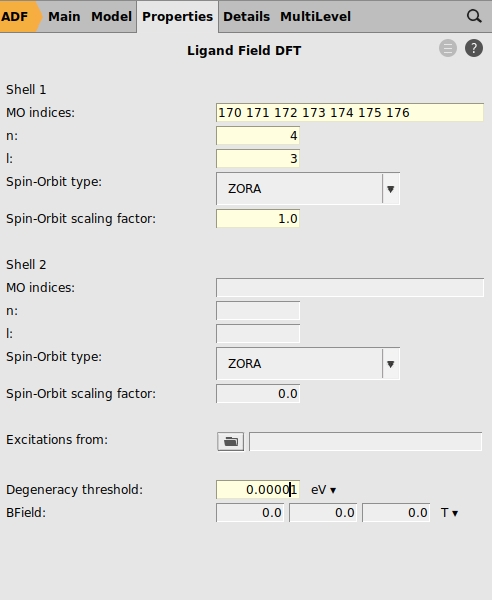Image resolution: width=492 pixels, height=600 pixels.
Task: Click the search magnifier icon
Action: tap(474, 16)
